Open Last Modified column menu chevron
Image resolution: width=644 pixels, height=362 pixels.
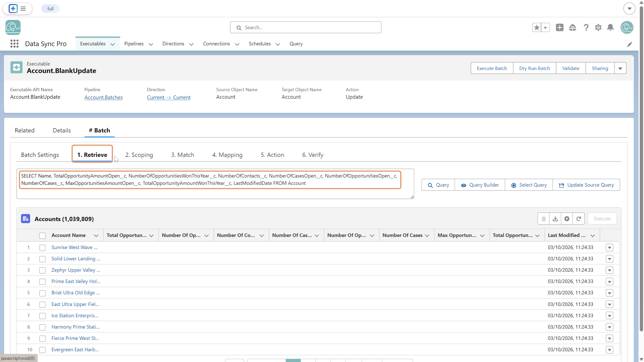tap(592, 235)
